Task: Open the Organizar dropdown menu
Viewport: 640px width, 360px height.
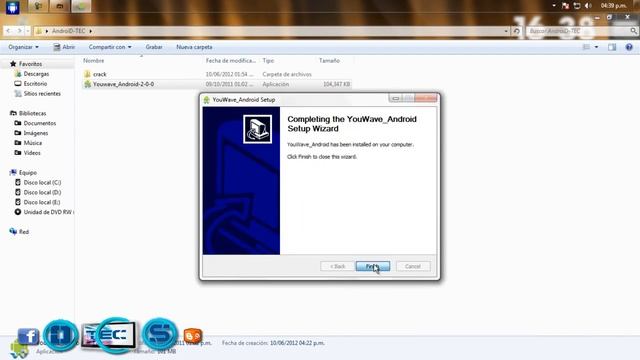Action: coord(23,47)
